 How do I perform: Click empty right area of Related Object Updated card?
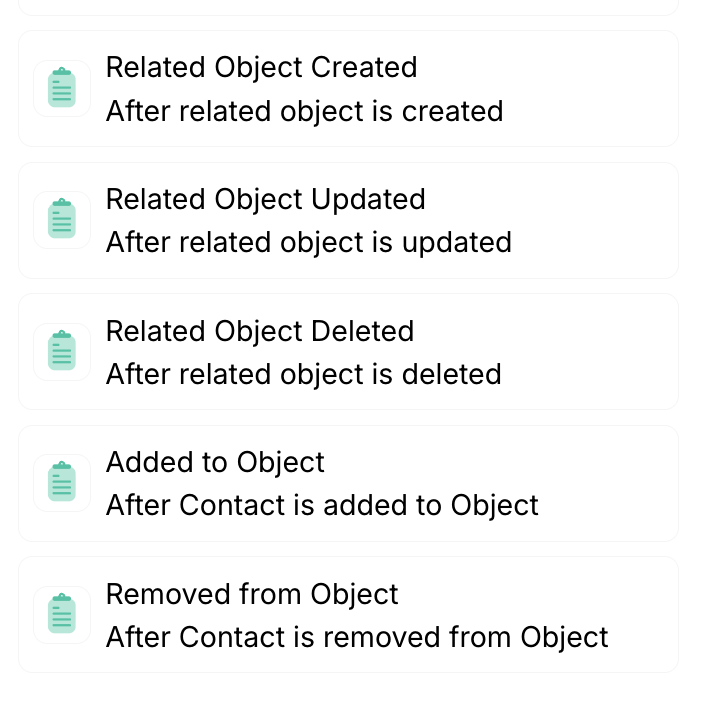600,220
